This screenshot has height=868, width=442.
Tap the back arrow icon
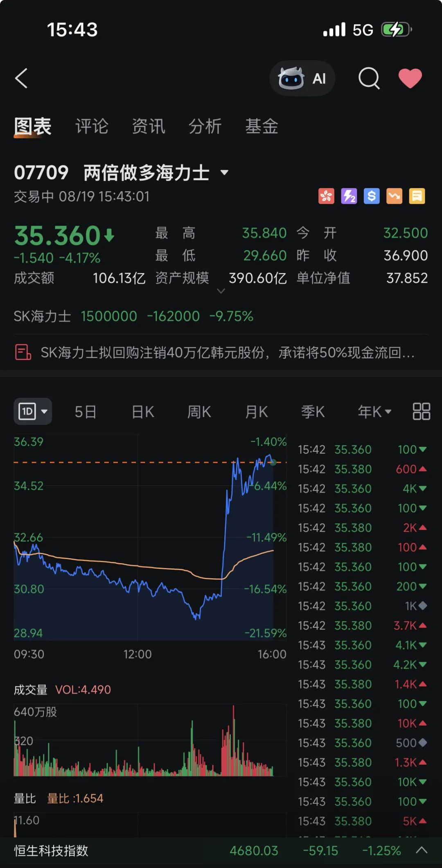pyautogui.click(x=21, y=78)
